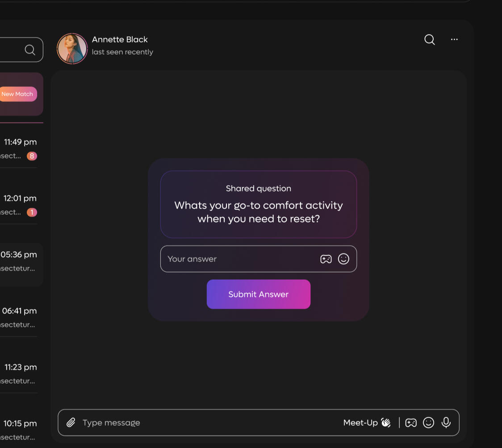
Task: Open the chat from 12:01 pm
Action: 20,205
